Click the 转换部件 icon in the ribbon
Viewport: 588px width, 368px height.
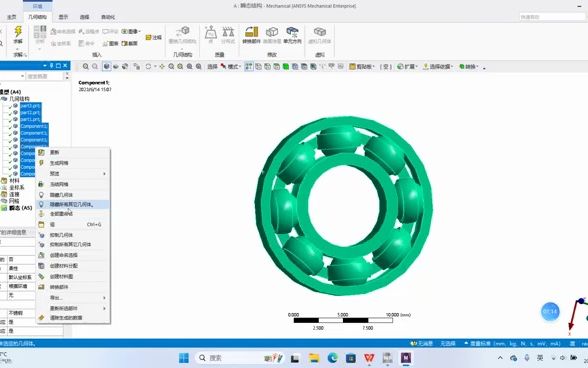(x=251, y=35)
